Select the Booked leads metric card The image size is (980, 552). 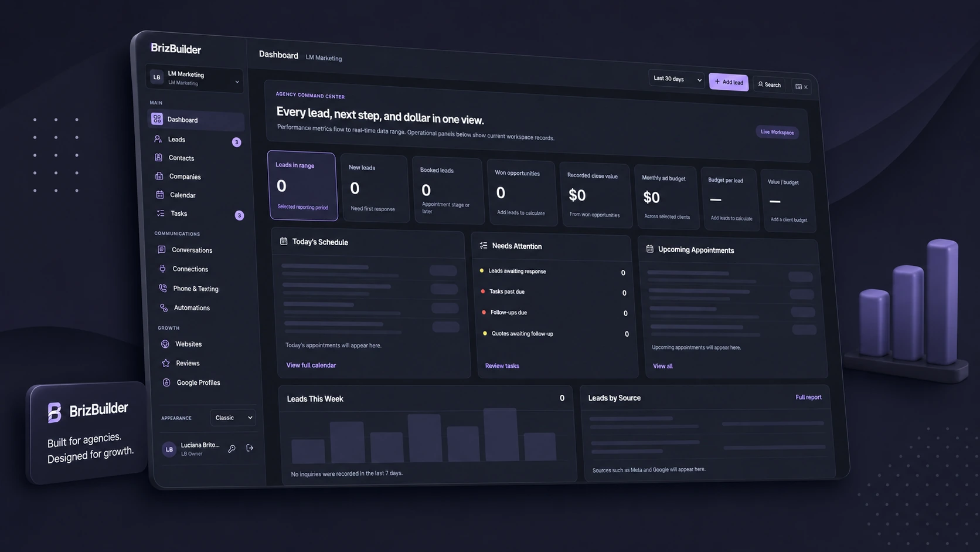(x=448, y=191)
